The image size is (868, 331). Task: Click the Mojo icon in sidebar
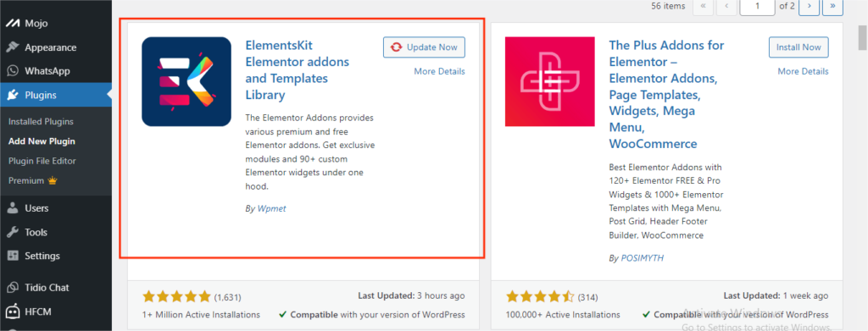pos(14,24)
